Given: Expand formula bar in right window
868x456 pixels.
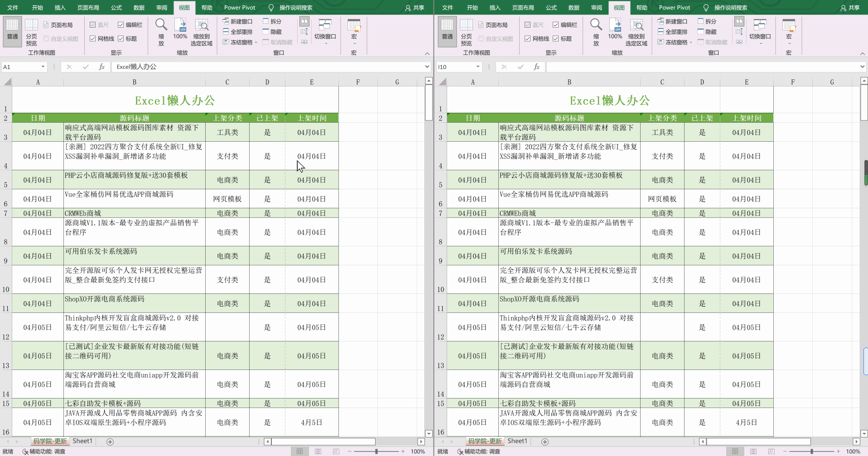Looking at the screenshot, I should 862,67.
